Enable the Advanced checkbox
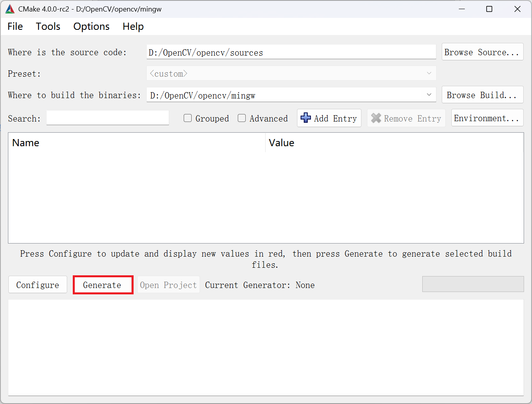The image size is (532, 404). click(x=242, y=118)
